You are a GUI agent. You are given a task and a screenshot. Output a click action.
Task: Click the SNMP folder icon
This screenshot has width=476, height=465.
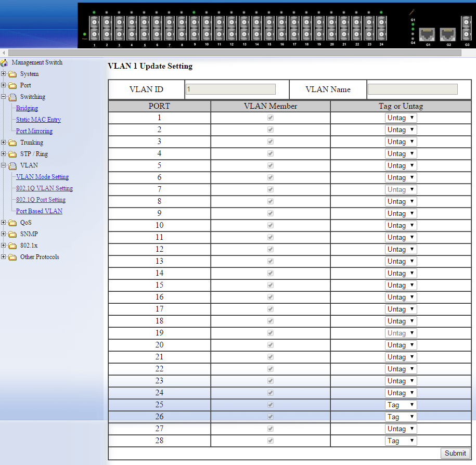(x=12, y=235)
